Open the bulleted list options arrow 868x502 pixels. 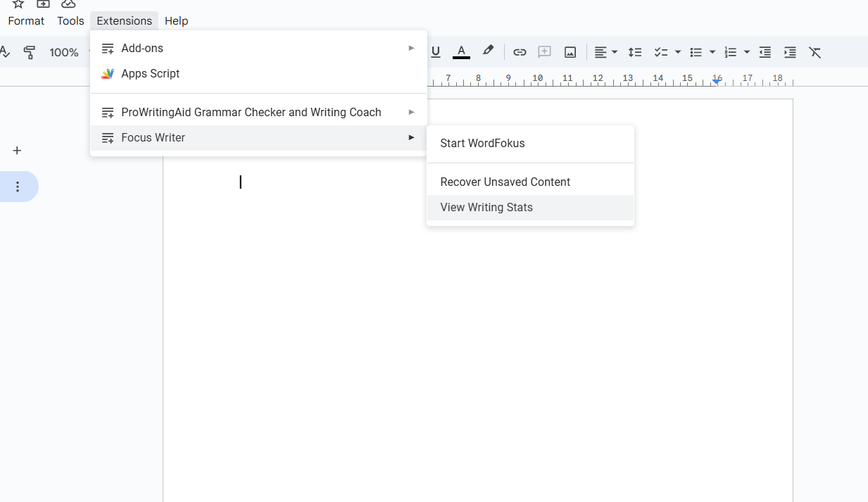pos(712,52)
